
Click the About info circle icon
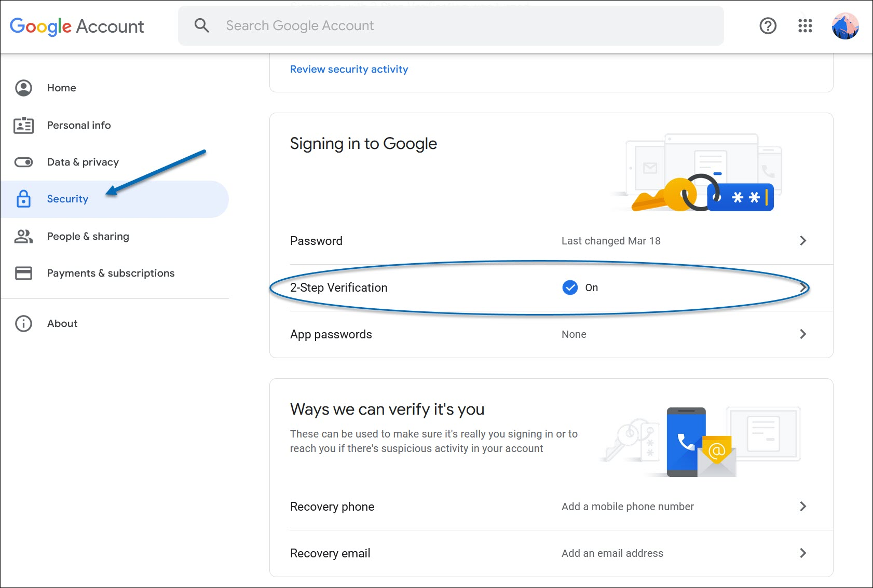click(x=23, y=323)
